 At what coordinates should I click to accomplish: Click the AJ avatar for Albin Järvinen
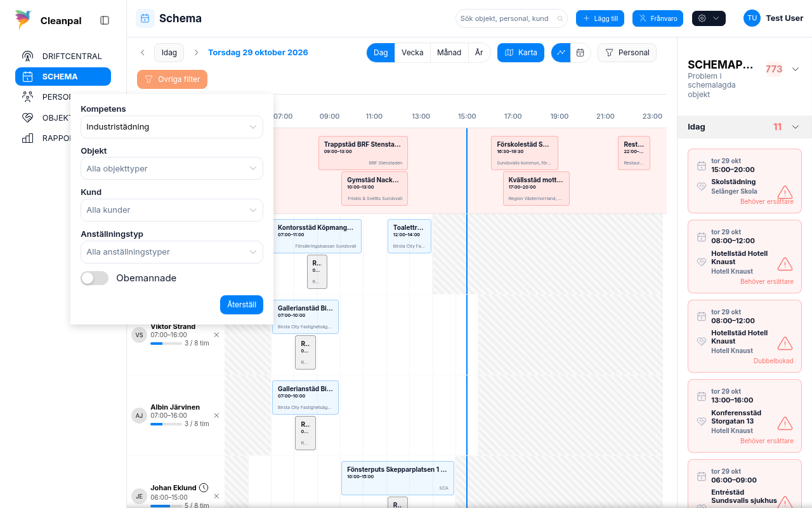click(x=139, y=415)
